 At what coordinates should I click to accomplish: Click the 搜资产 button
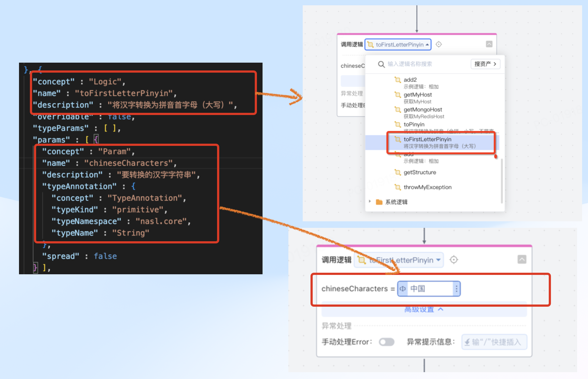485,64
